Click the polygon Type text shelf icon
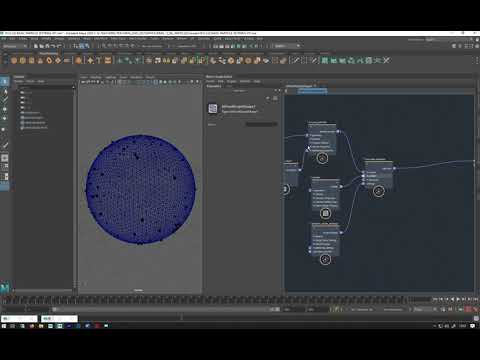Screen dimensions: 480x360 click(x=99, y=60)
